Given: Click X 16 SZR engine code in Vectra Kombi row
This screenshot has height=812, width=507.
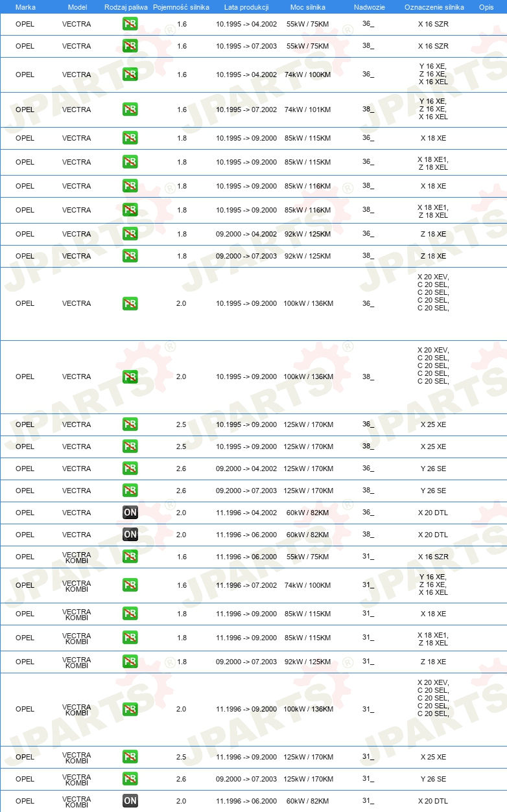Looking at the screenshot, I should (433, 557).
